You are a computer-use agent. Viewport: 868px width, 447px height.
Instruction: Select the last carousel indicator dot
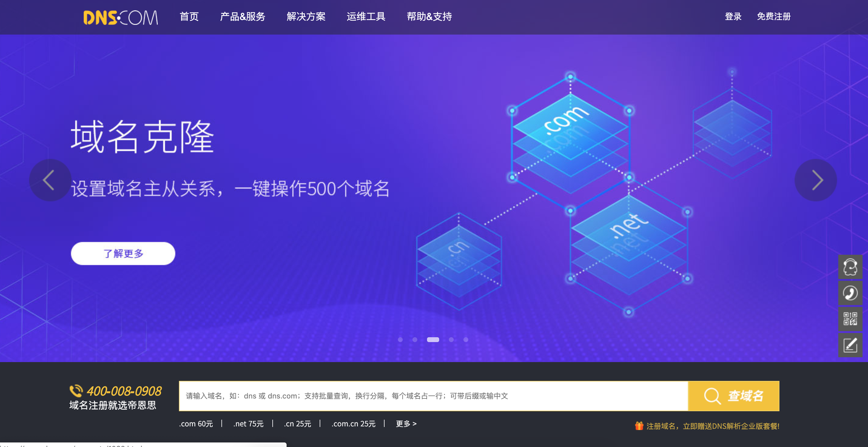tap(466, 340)
